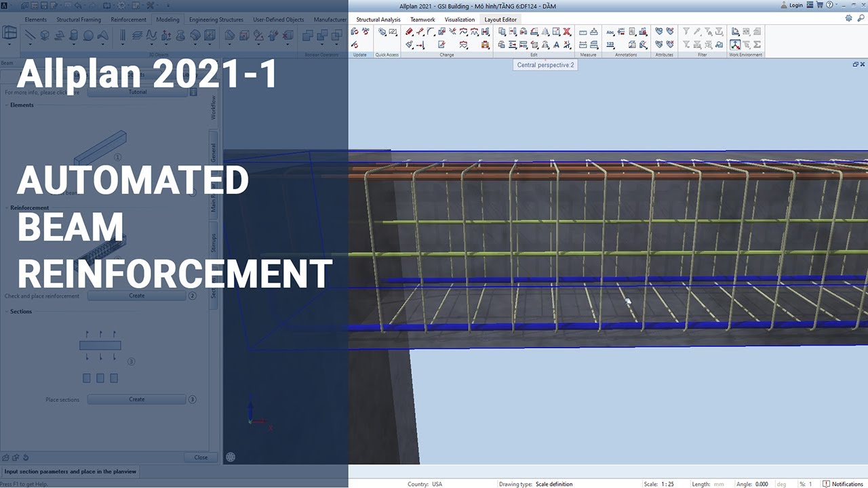Open the Scale 1:25 dropdown
This screenshot has height=488, width=868.
pyautogui.click(x=668, y=484)
